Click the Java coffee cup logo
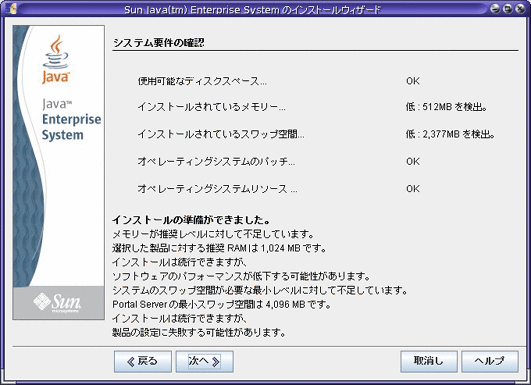The image size is (531, 385). point(56,59)
